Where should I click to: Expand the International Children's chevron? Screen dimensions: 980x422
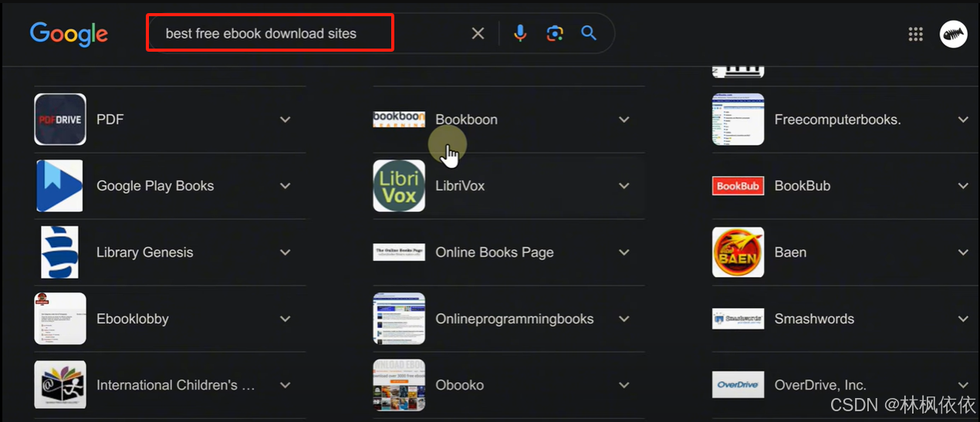point(286,385)
